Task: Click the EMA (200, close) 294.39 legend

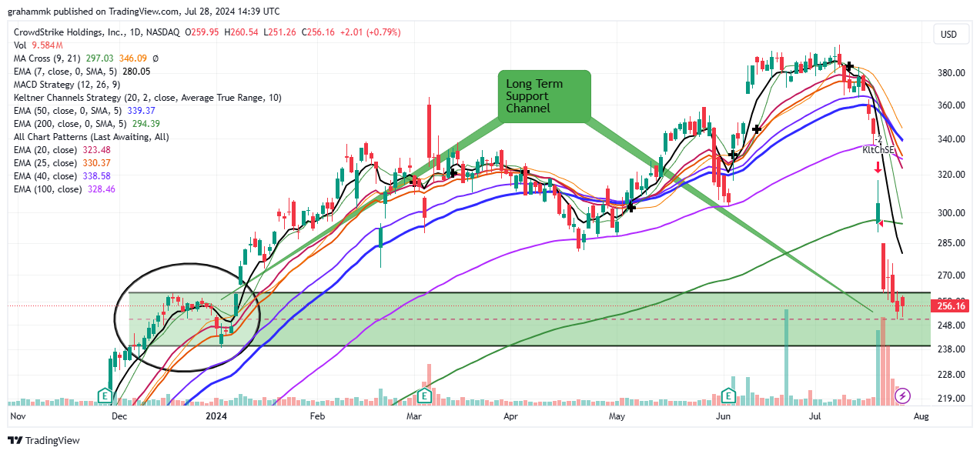Action: click(87, 124)
